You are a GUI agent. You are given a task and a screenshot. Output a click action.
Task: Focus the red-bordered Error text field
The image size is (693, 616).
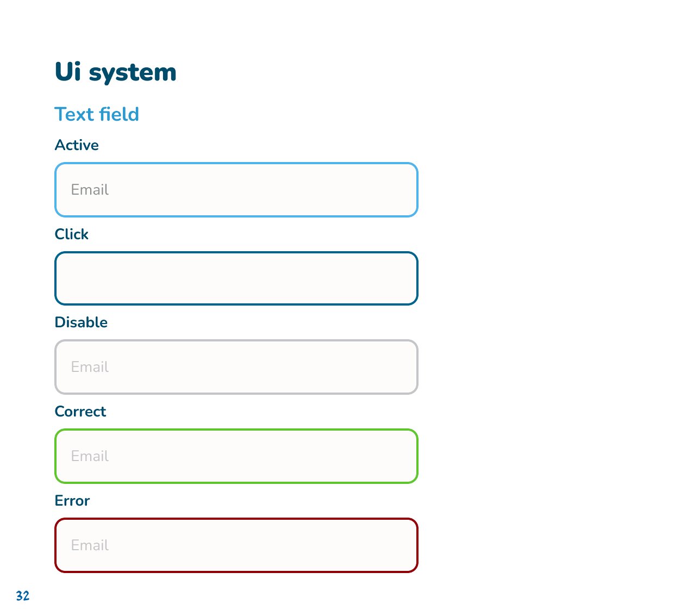(236, 545)
